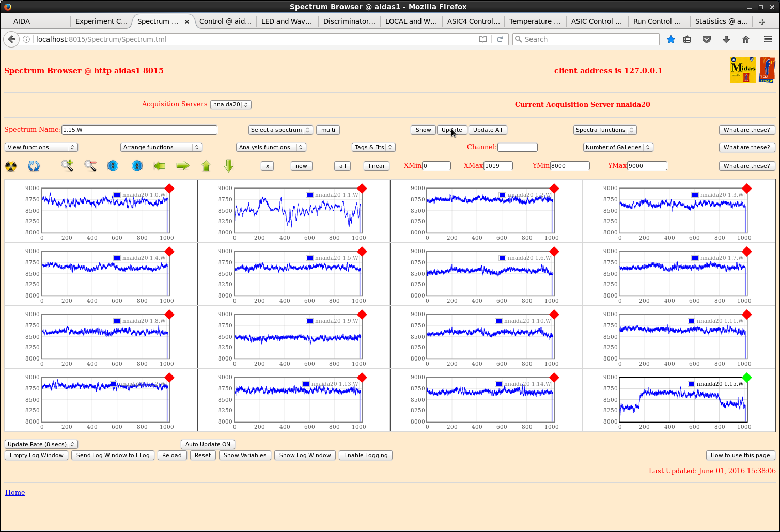The image size is (780, 532).
Task: Open the Update Rate (8 secs) dropdown
Action: click(x=41, y=444)
